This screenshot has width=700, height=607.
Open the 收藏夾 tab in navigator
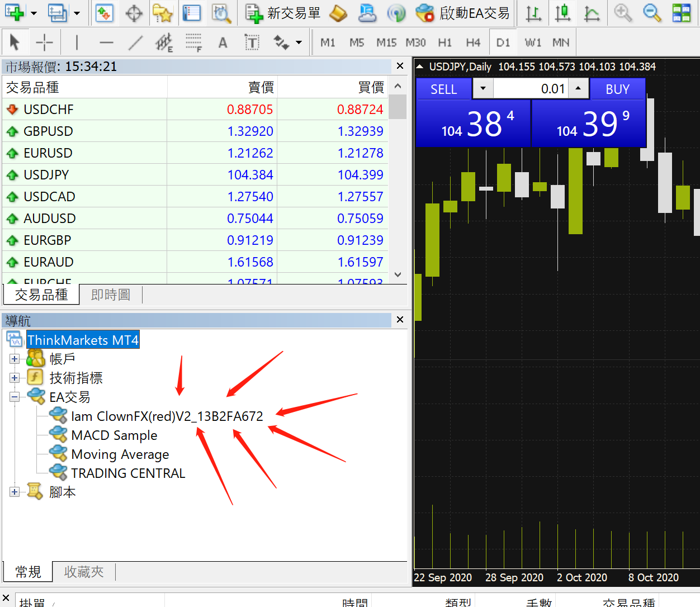[84, 572]
